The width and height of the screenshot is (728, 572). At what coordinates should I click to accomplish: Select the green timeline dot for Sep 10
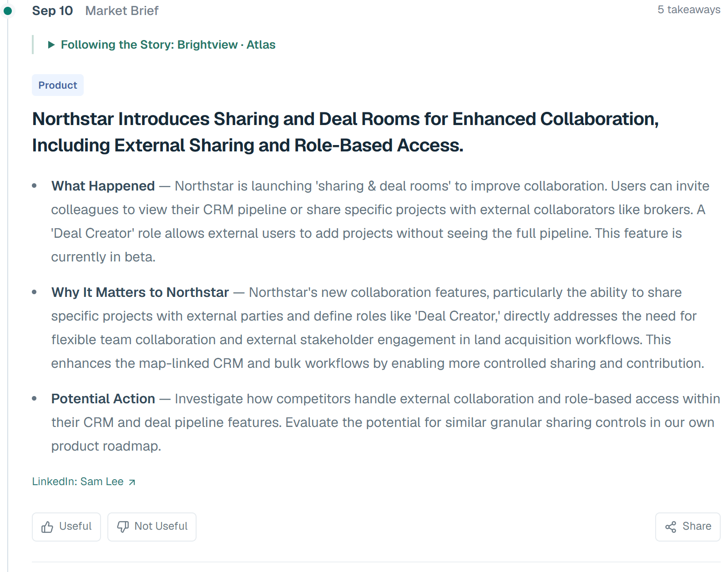[8, 10]
